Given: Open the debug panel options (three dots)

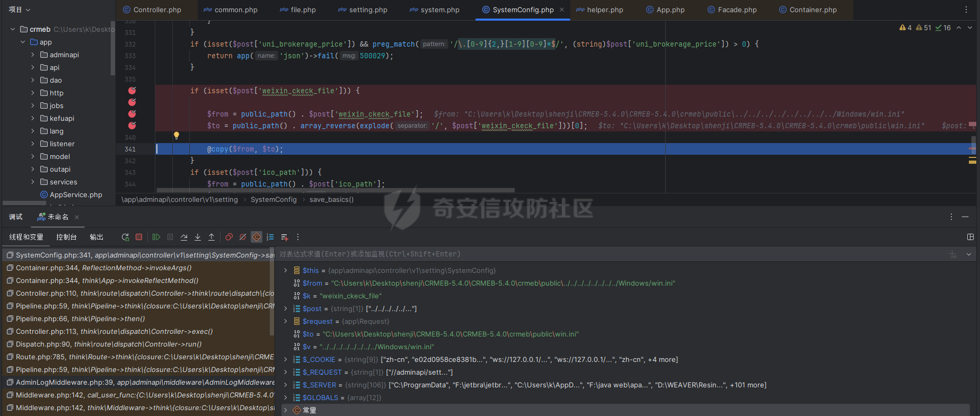Looking at the screenshot, I should coord(951,217).
